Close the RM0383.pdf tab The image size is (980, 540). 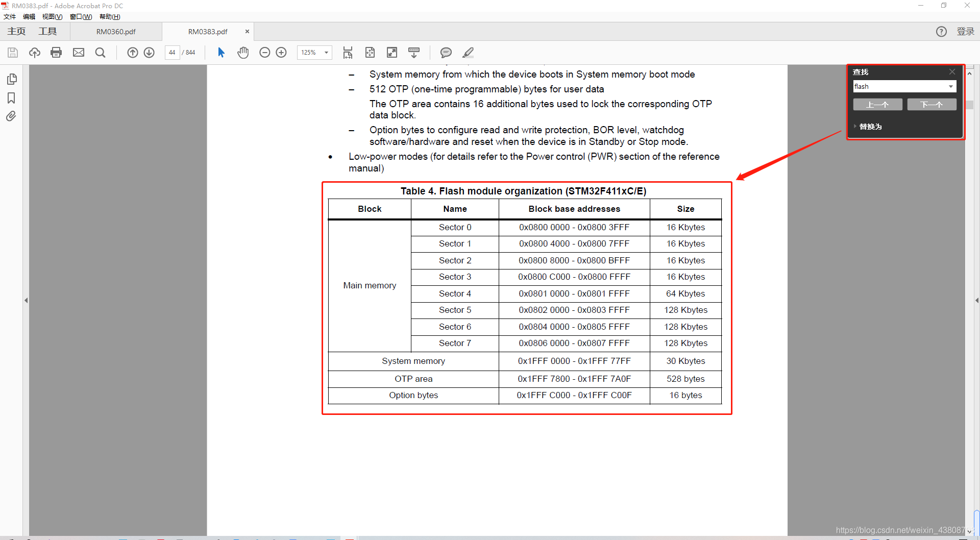tap(248, 32)
